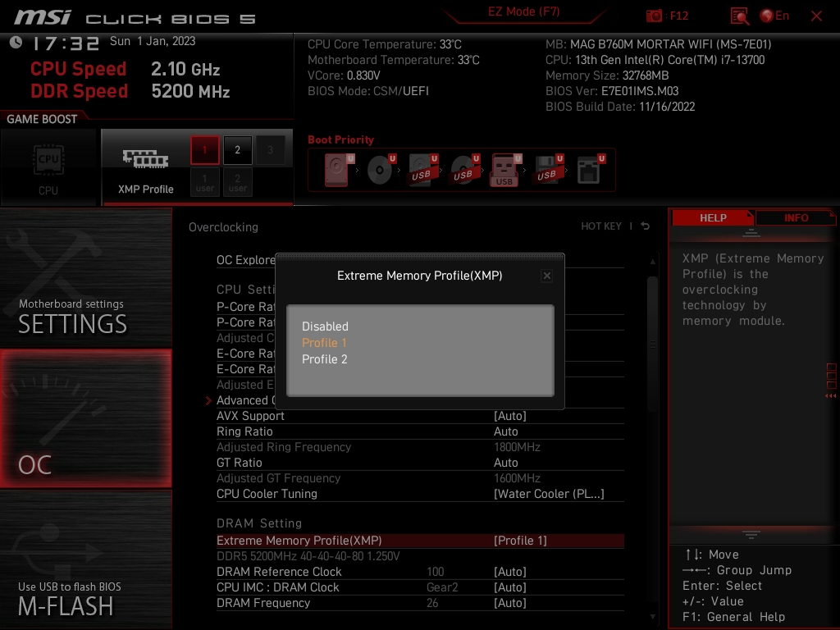Screen dimensions: 840x630
Task: Click the HOT KEY label
Action: [601, 226]
